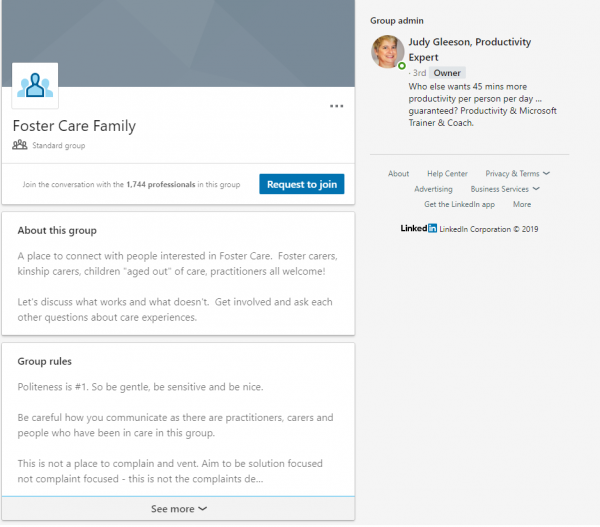Click the Standard group members icon
The image size is (600, 527).
click(20, 145)
